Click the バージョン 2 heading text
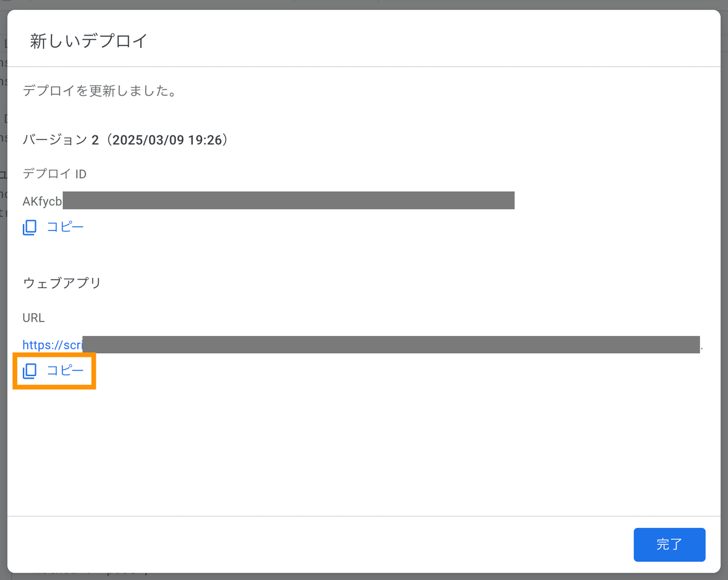 (124, 140)
